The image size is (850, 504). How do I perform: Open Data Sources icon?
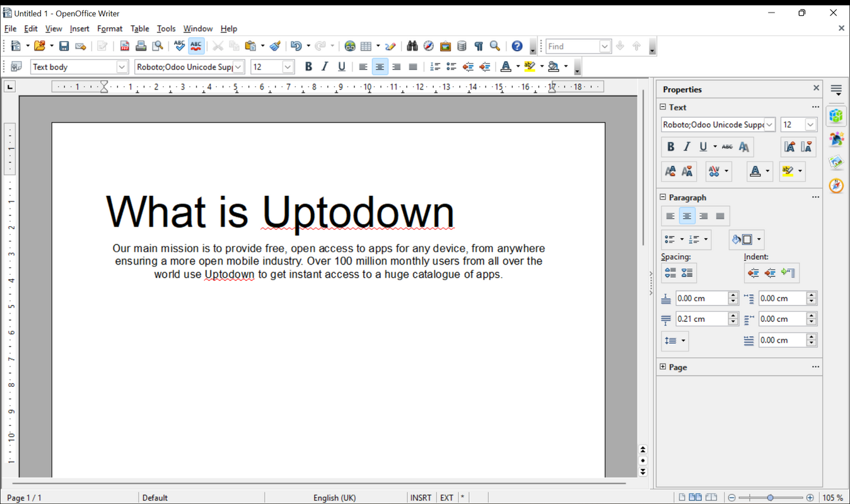coord(462,46)
